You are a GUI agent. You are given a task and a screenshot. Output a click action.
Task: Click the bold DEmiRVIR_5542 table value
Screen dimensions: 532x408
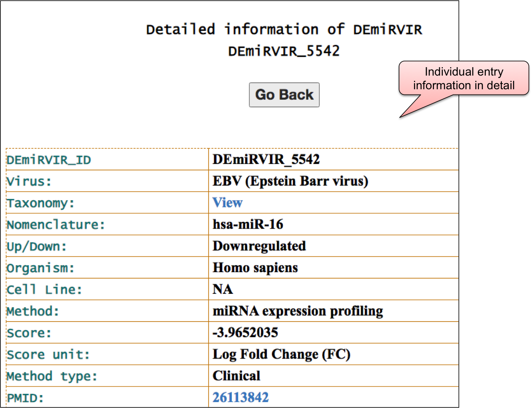point(266,160)
